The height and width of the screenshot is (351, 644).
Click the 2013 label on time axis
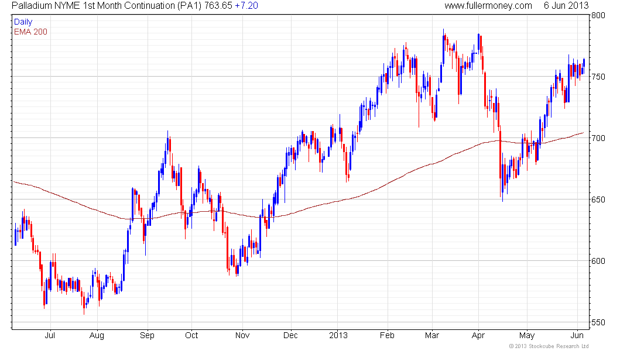click(x=338, y=335)
